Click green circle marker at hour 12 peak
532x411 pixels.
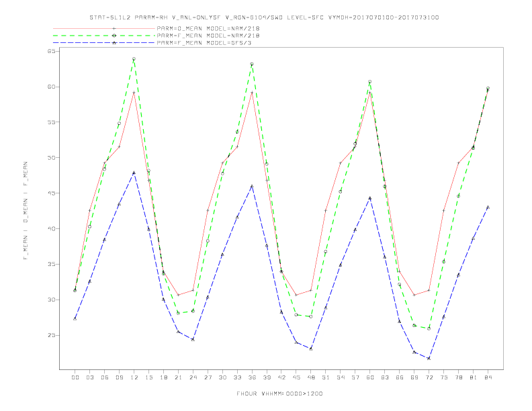134,59
